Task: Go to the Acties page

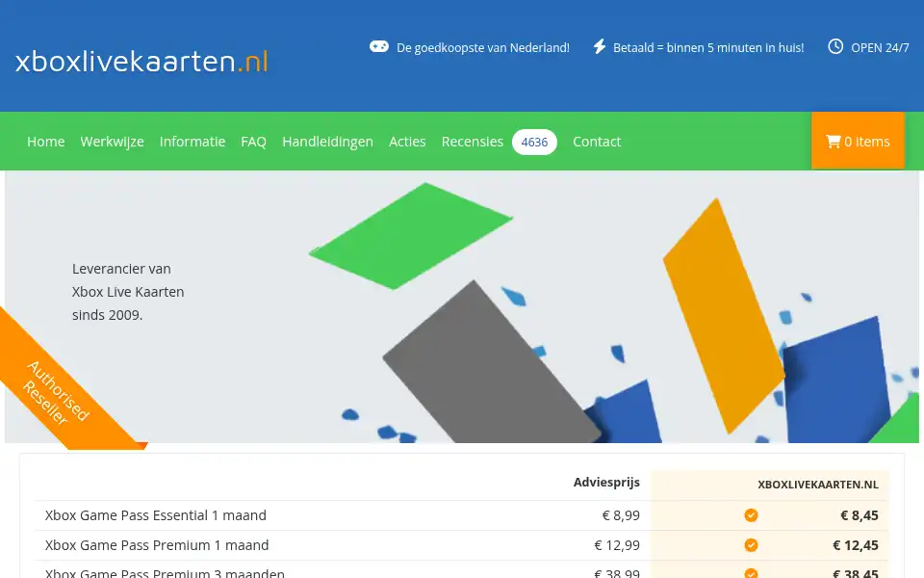Action: pyautogui.click(x=407, y=142)
